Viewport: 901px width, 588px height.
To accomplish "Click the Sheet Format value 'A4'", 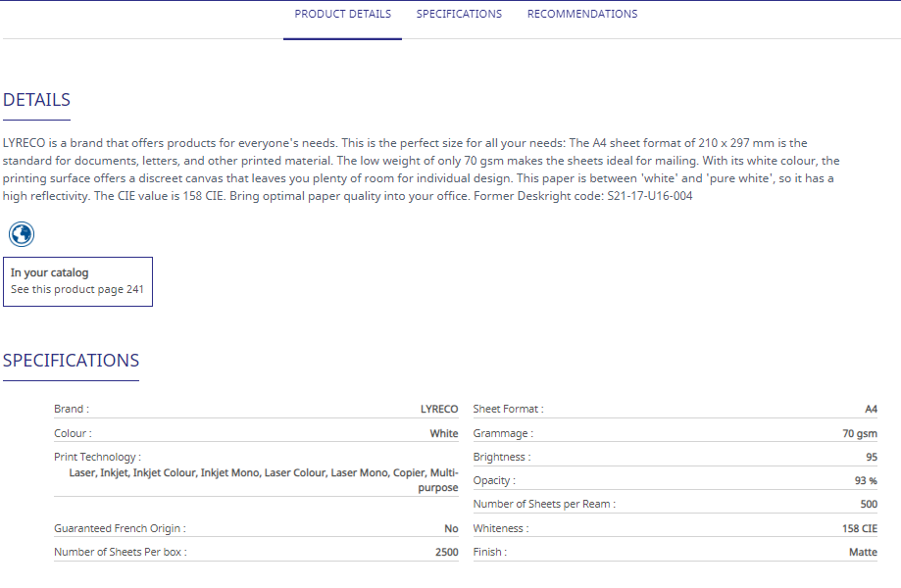I will [x=872, y=409].
